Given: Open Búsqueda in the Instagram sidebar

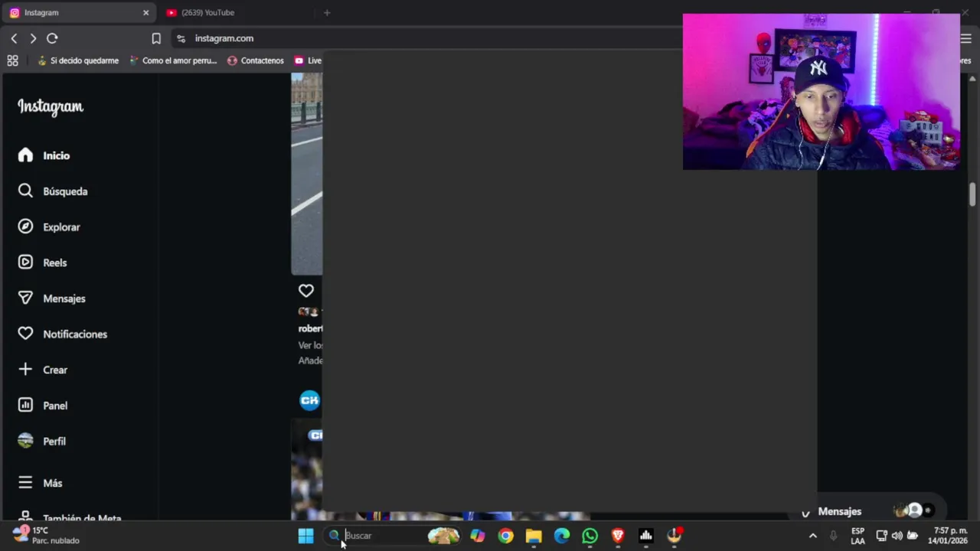Looking at the screenshot, I should 53,191.
